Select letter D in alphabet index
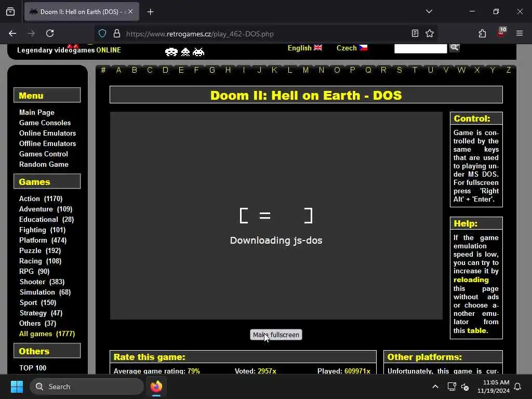Screen dimensions: 532x399 pos(165,70)
